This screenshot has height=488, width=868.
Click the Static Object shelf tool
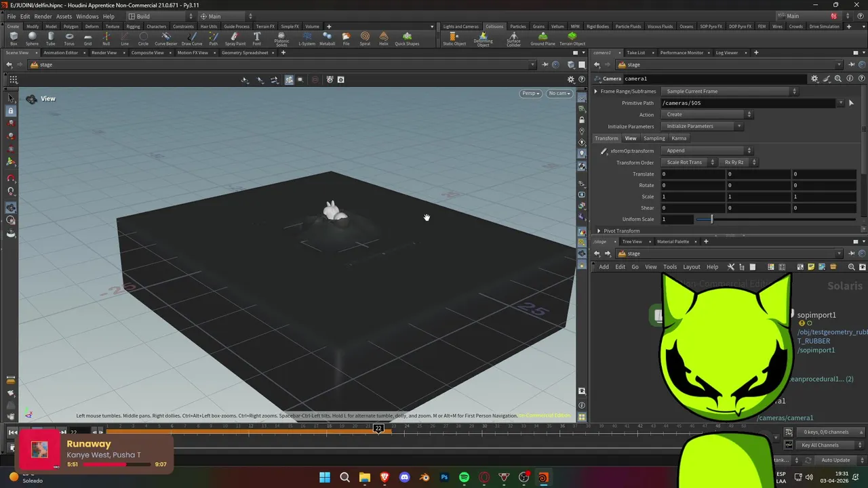tap(454, 39)
